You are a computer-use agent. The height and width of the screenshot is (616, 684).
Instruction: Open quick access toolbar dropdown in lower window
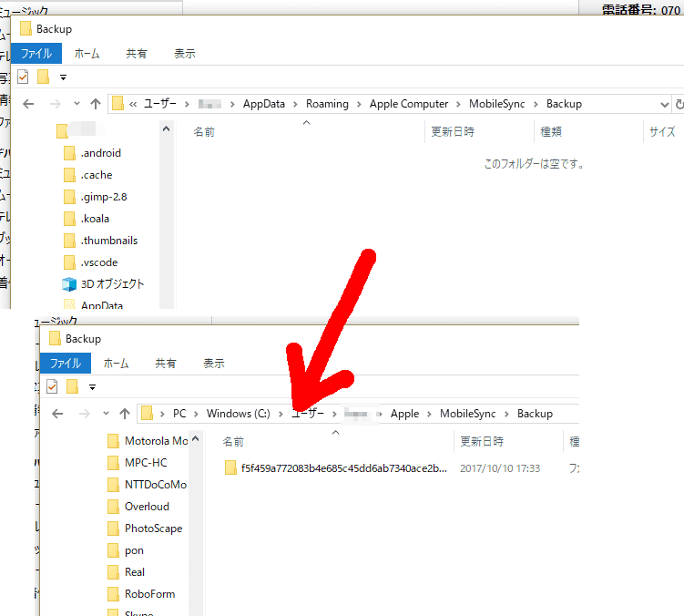coord(93,387)
